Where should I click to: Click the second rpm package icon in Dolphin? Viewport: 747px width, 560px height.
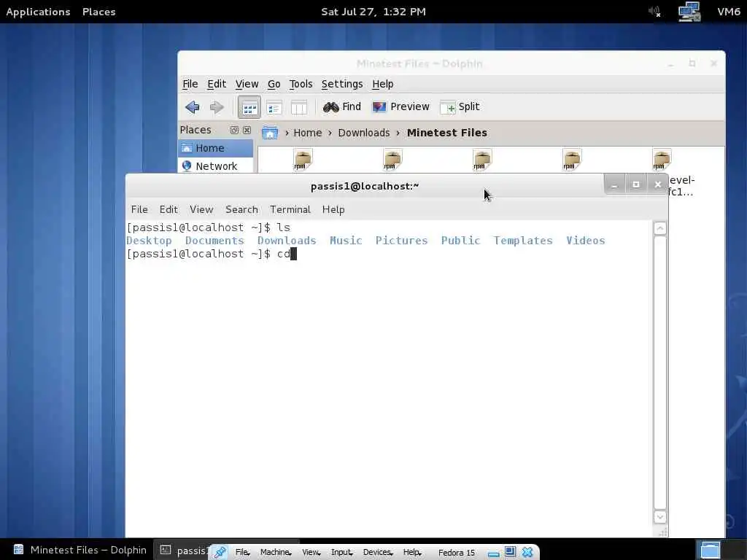(x=392, y=160)
